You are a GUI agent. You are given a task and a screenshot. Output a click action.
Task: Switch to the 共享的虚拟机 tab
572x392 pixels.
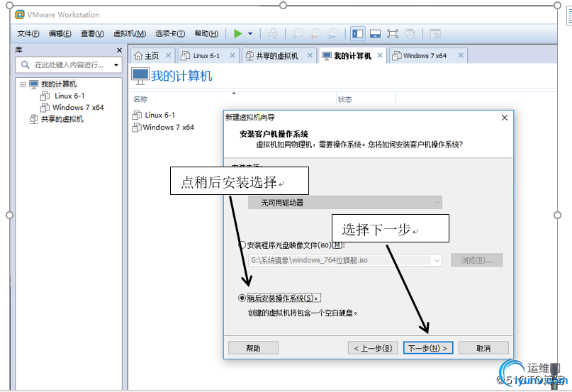(x=276, y=56)
